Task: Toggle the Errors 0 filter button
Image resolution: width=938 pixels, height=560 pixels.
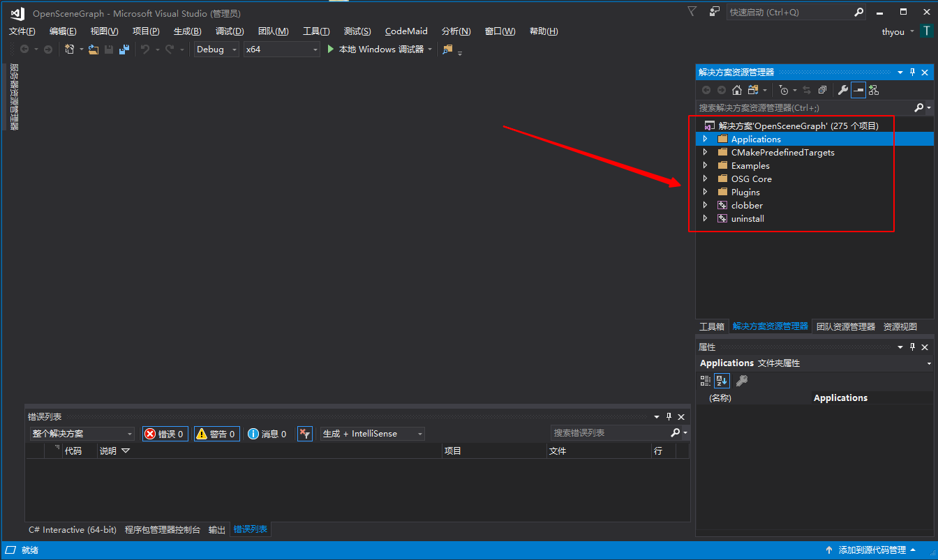Action: [165, 434]
